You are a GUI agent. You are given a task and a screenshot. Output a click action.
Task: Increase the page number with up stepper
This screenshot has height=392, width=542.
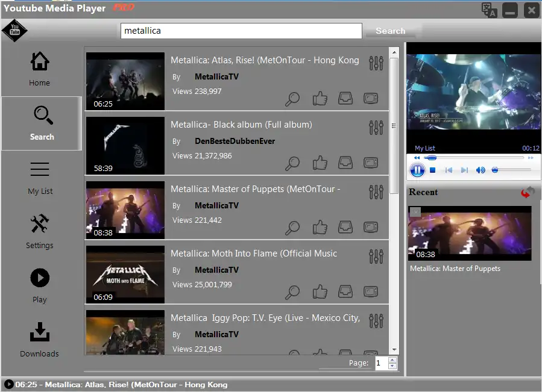pyautogui.click(x=392, y=360)
